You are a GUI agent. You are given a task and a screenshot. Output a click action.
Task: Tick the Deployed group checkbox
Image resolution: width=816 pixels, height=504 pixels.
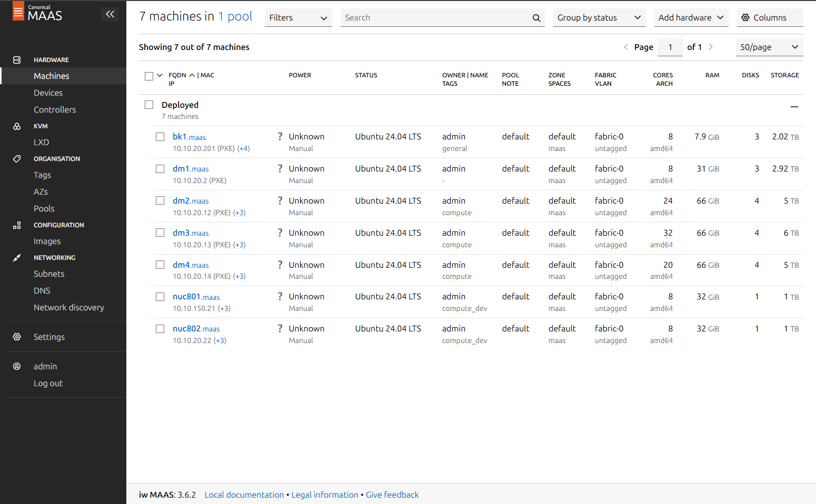[x=149, y=105]
